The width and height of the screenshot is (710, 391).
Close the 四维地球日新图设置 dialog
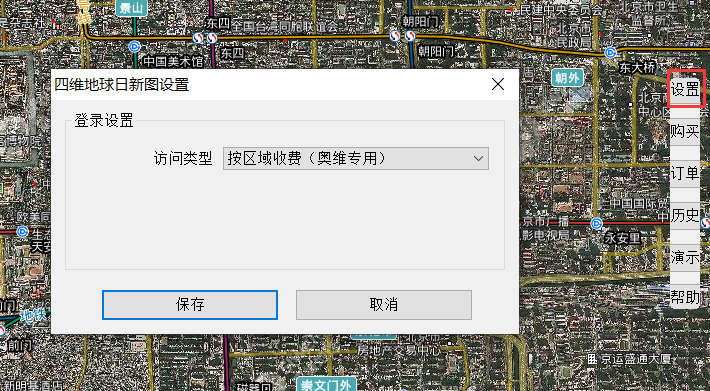pos(498,84)
